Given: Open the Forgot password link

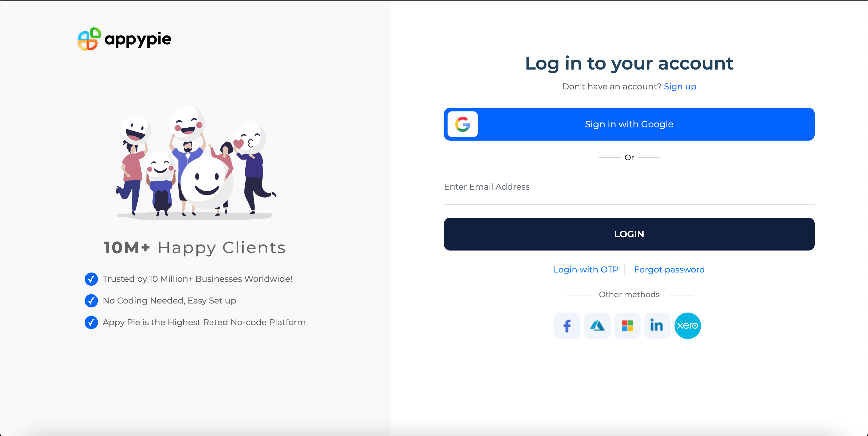Looking at the screenshot, I should click(x=669, y=270).
